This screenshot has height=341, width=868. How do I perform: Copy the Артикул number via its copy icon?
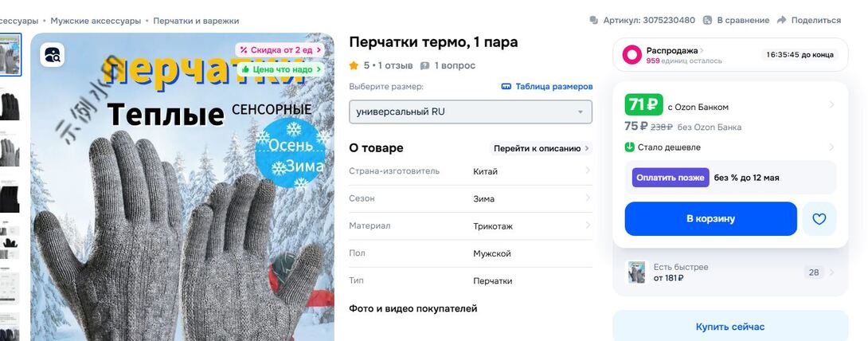pos(594,20)
